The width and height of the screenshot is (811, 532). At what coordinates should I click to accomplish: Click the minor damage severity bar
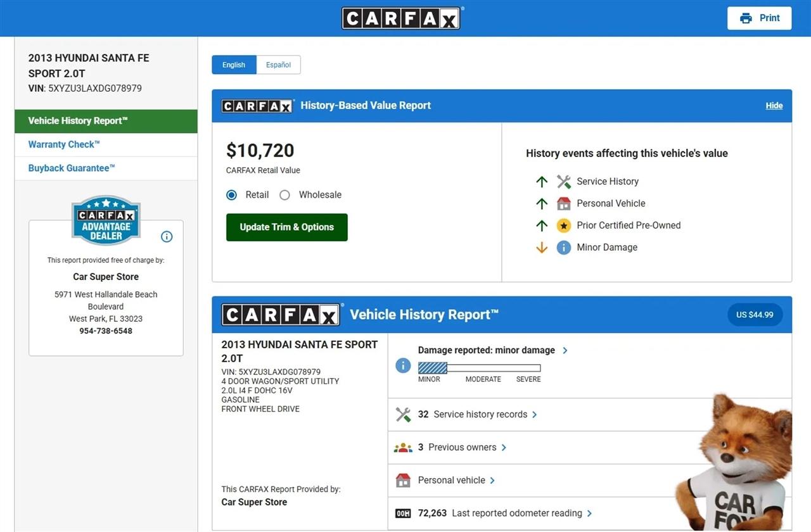479,368
